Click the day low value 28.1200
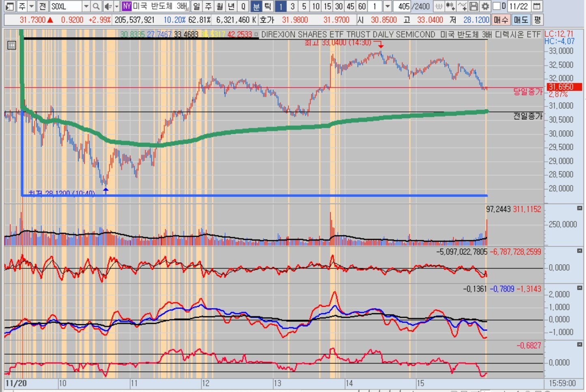 [x=476, y=19]
